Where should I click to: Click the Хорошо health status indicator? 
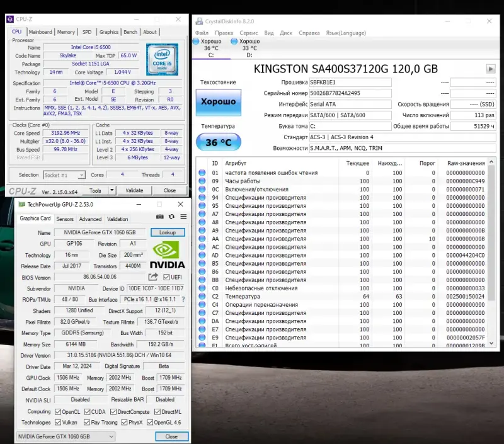[218, 101]
